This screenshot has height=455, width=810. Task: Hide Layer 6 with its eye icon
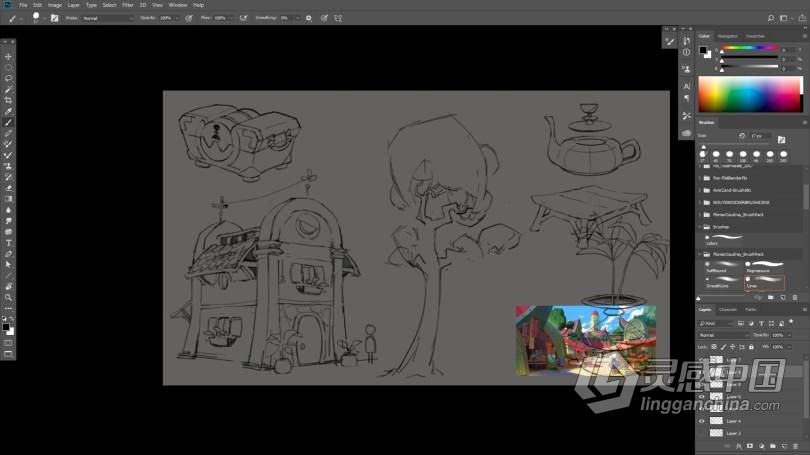click(x=702, y=397)
